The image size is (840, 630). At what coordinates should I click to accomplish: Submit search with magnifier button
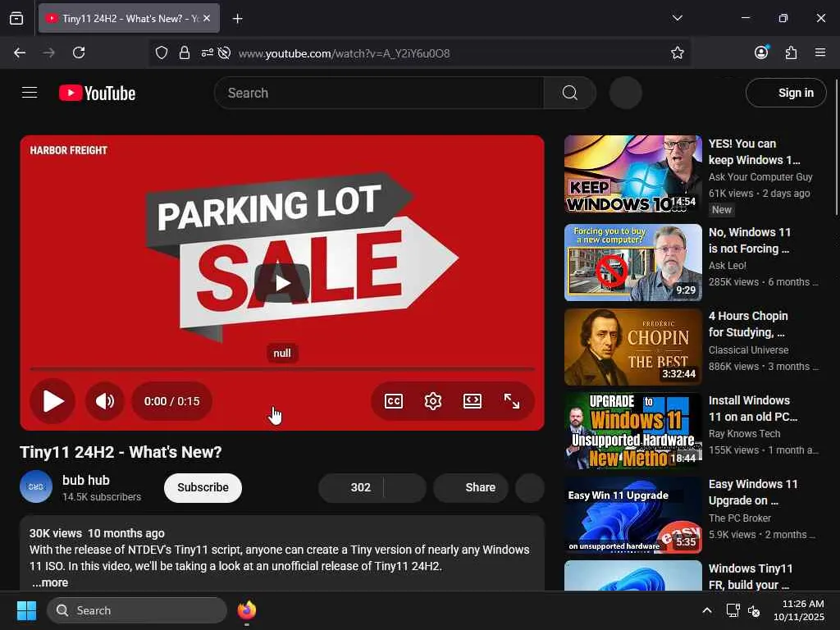coord(569,93)
